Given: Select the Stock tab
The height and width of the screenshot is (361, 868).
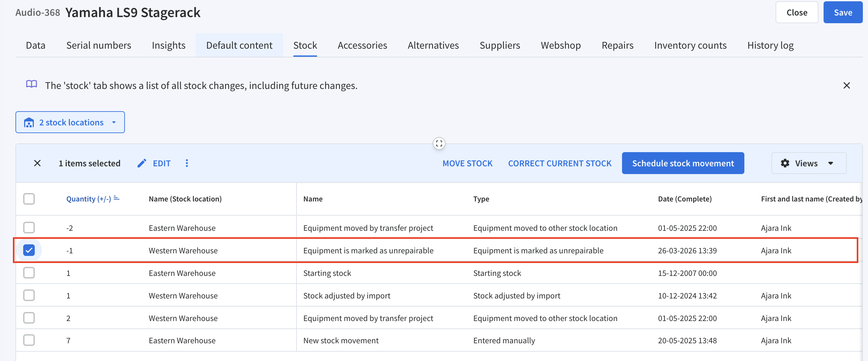Looking at the screenshot, I should pyautogui.click(x=305, y=45).
